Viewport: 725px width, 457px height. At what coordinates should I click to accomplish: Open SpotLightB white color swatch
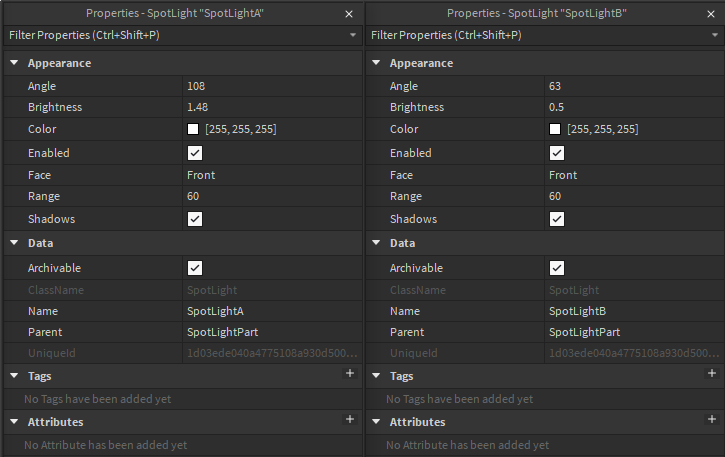coord(555,129)
